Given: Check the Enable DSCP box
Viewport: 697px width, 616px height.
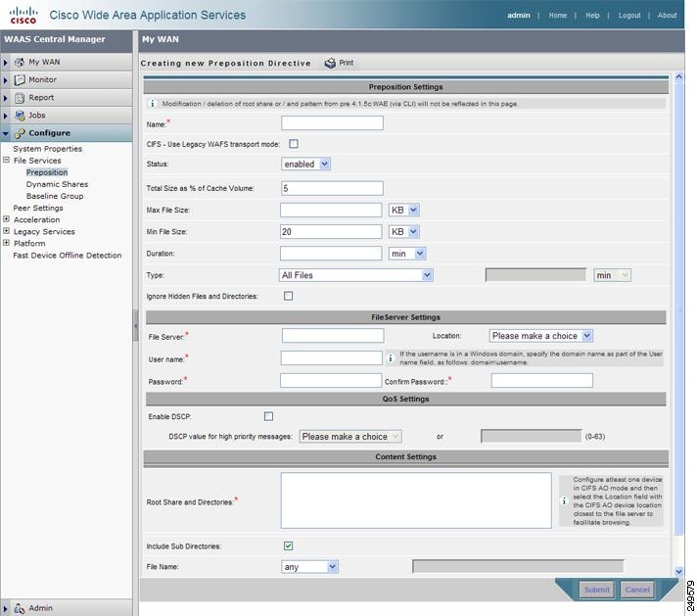Looking at the screenshot, I should pyautogui.click(x=268, y=416).
